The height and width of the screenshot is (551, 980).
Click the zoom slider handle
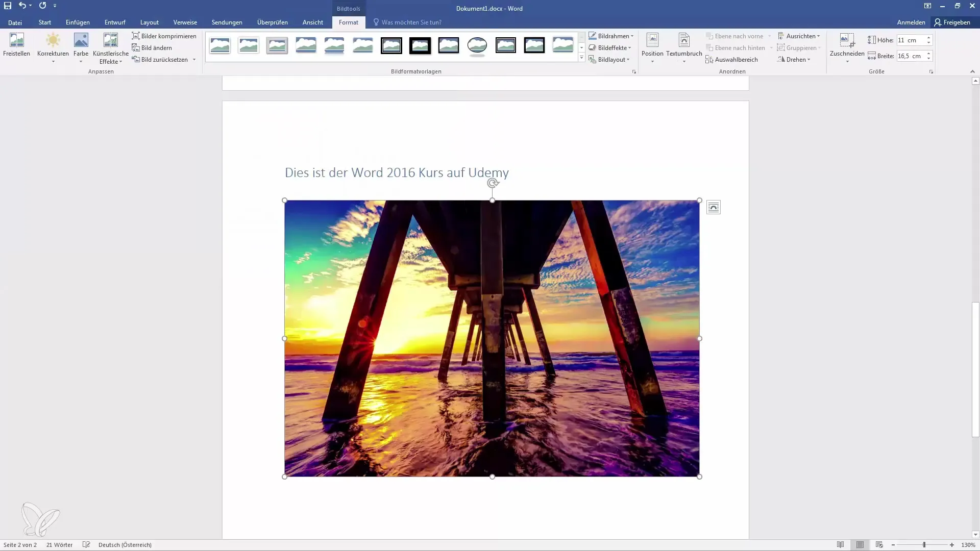tap(924, 545)
